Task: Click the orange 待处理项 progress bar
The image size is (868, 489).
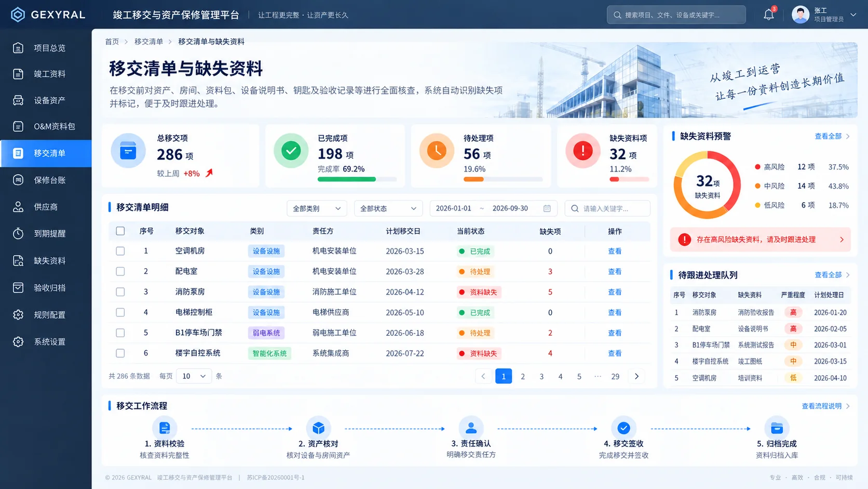Action: pyautogui.click(x=503, y=179)
